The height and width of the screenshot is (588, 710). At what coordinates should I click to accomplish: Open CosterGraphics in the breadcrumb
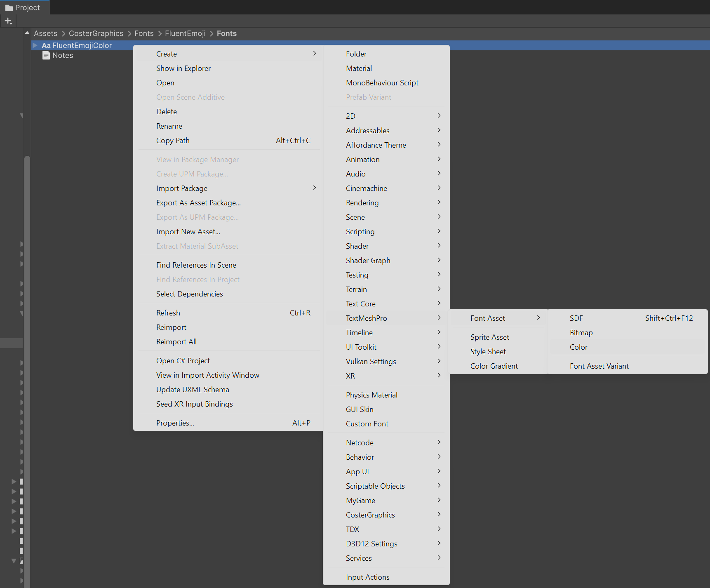pyautogui.click(x=96, y=33)
